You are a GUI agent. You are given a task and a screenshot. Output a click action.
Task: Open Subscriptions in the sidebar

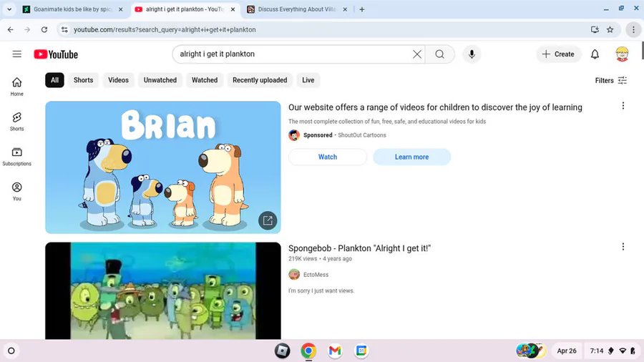pos(17,157)
